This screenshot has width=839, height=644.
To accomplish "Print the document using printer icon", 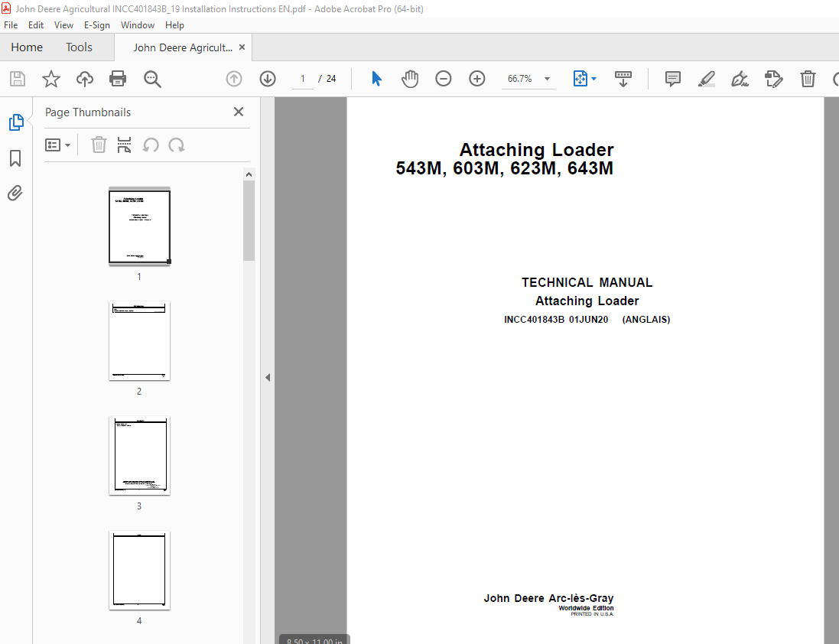I will [x=118, y=79].
